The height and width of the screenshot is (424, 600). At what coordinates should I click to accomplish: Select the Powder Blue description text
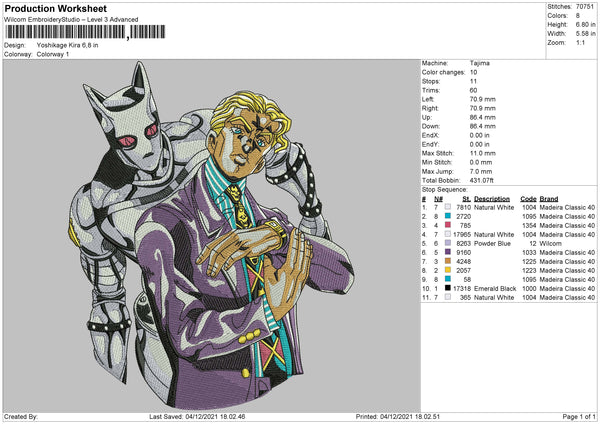click(x=492, y=243)
